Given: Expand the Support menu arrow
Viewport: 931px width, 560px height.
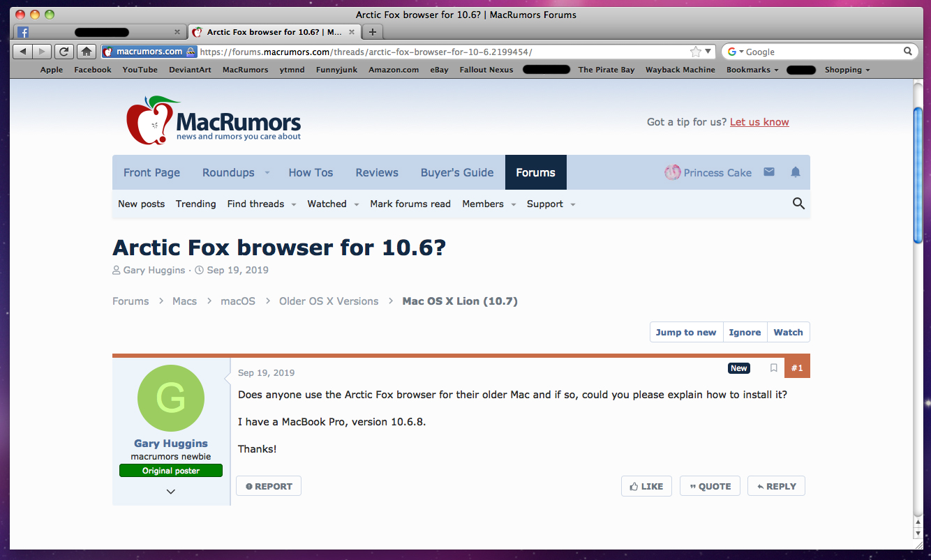Looking at the screenshot, I should coord(573,204).
